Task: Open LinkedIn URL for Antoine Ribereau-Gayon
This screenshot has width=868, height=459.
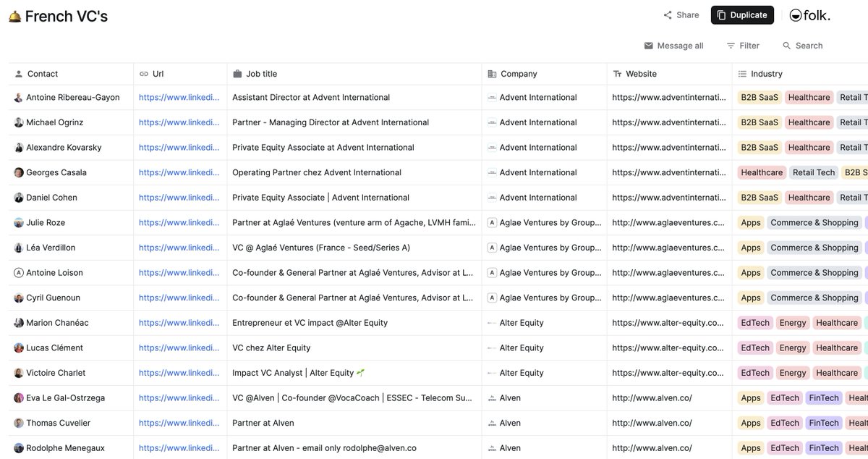Action: pos(179,98)
